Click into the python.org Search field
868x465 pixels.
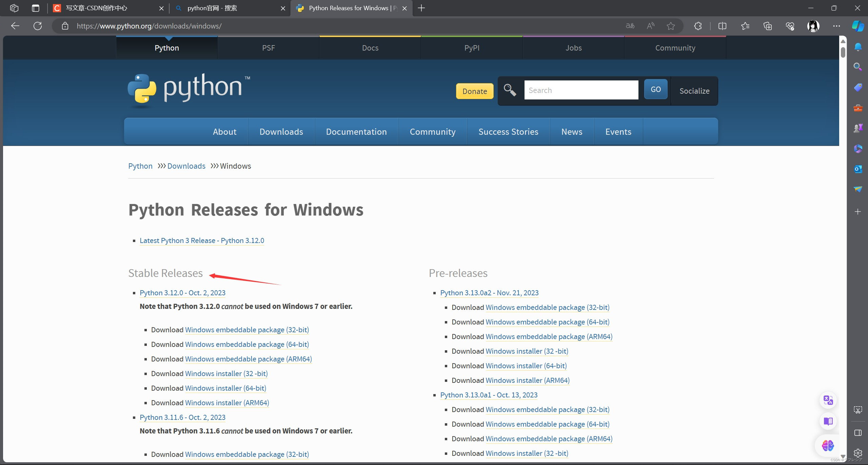click(581, 90)
